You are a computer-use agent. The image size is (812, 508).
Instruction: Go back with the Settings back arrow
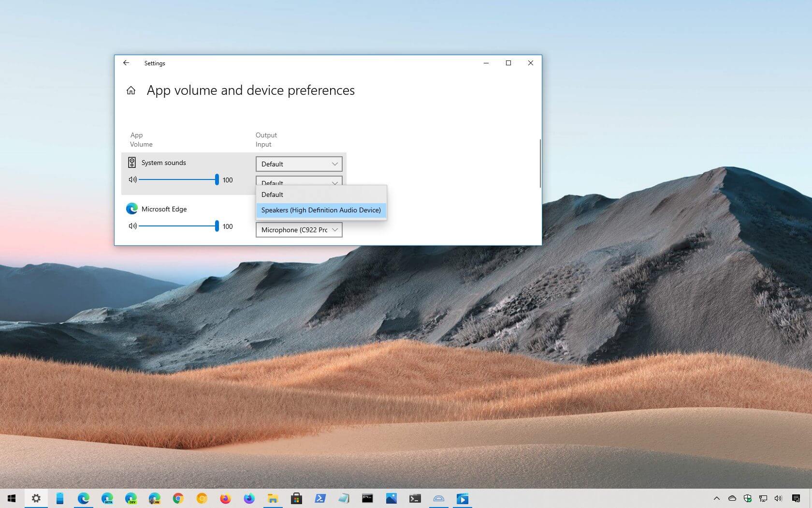coord(126,63)
